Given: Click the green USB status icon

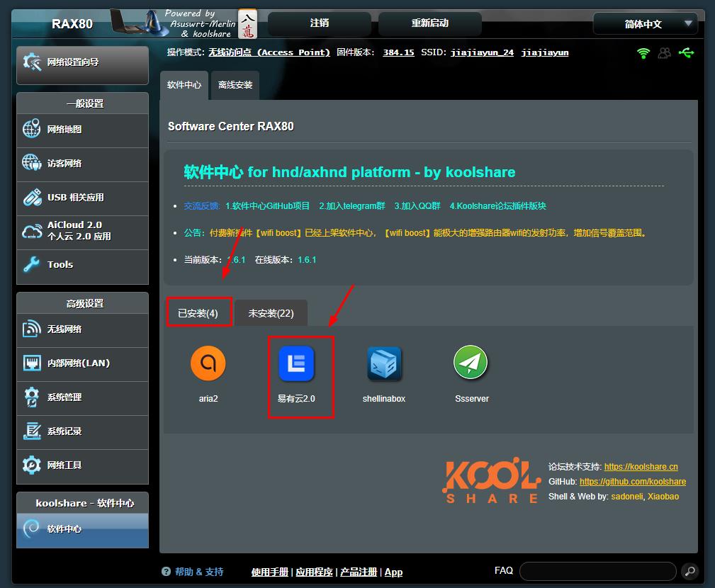Looking at the screenshot, I should (x=686, y=53).
